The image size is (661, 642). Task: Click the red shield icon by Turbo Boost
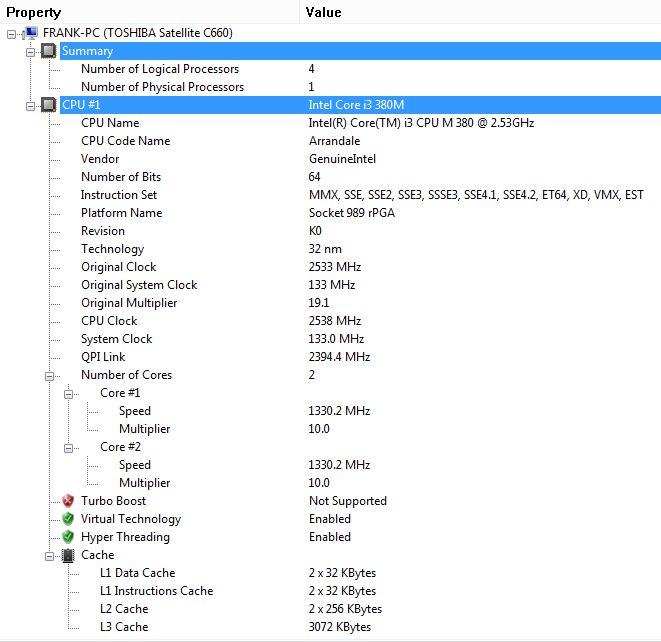click(x=68, y=501)
